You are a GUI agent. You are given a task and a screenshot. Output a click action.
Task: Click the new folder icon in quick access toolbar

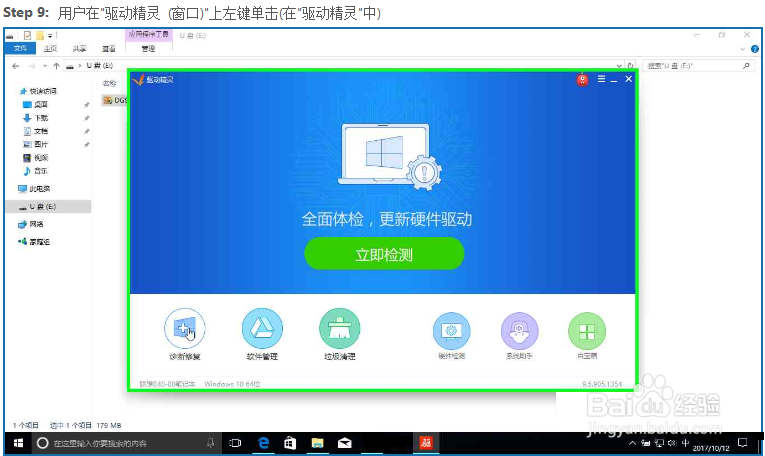pos(40,35)
